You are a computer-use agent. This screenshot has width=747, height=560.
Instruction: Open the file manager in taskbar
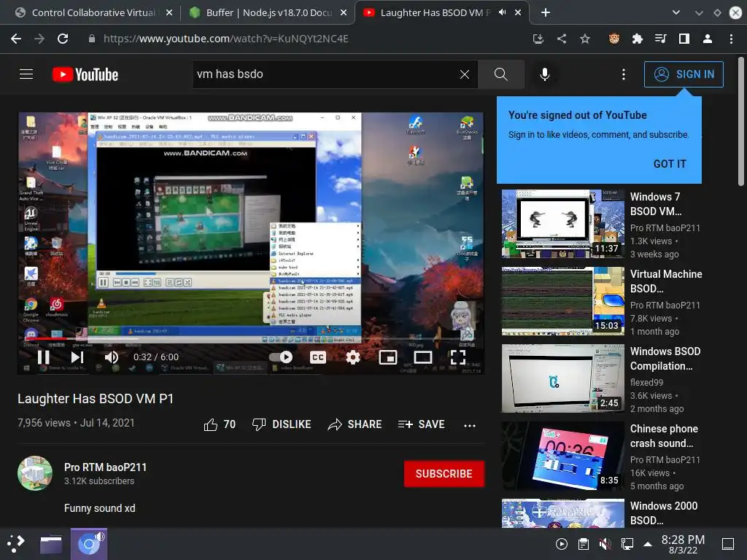pyautogui.click(x=51, y=544)
